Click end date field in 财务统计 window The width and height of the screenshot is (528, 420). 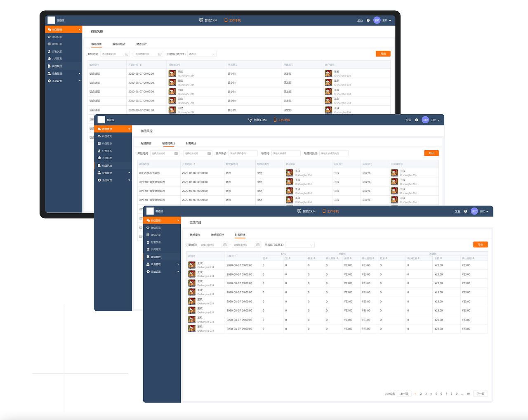(x=246, y=245)
